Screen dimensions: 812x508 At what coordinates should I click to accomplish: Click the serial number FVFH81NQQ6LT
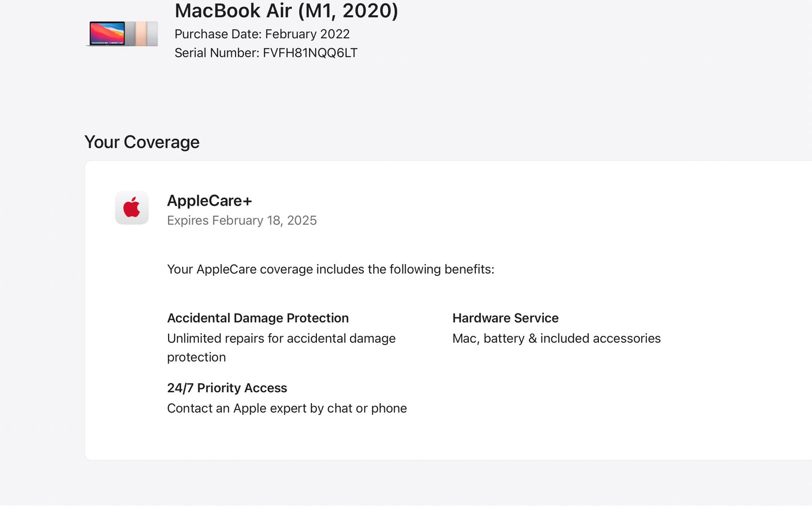[310, 53]
